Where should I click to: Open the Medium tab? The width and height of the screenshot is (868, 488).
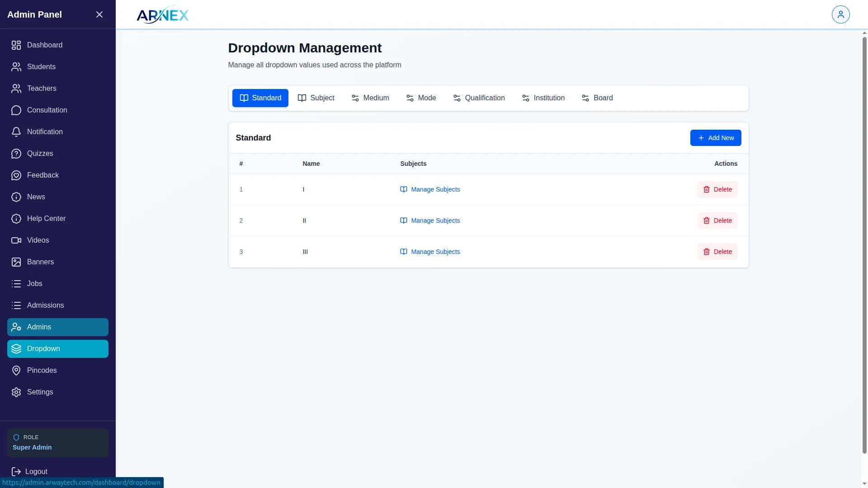coord(370,98)
